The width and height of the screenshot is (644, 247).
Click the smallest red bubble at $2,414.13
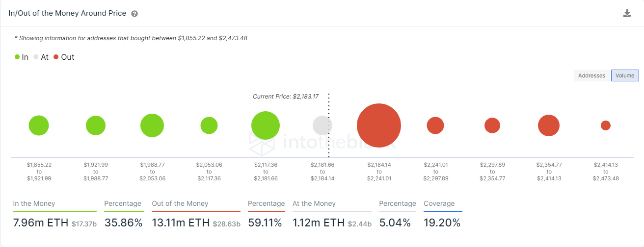(606, 125)
